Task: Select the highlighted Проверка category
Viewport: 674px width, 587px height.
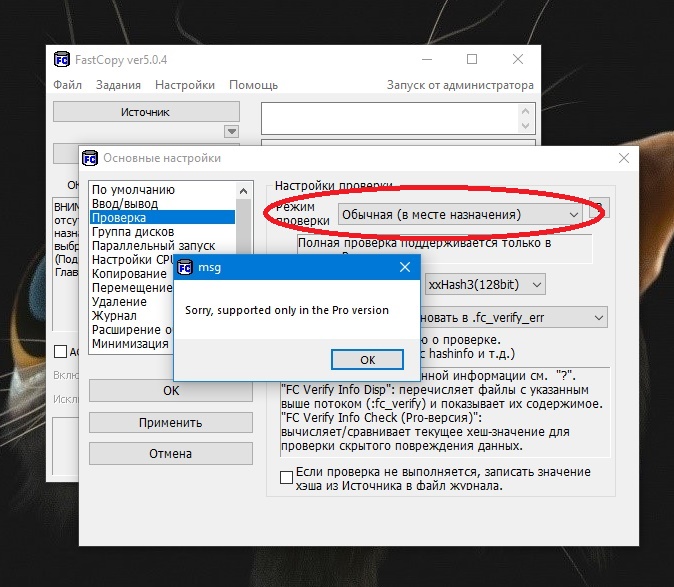Action: click(x=163, y=217)
